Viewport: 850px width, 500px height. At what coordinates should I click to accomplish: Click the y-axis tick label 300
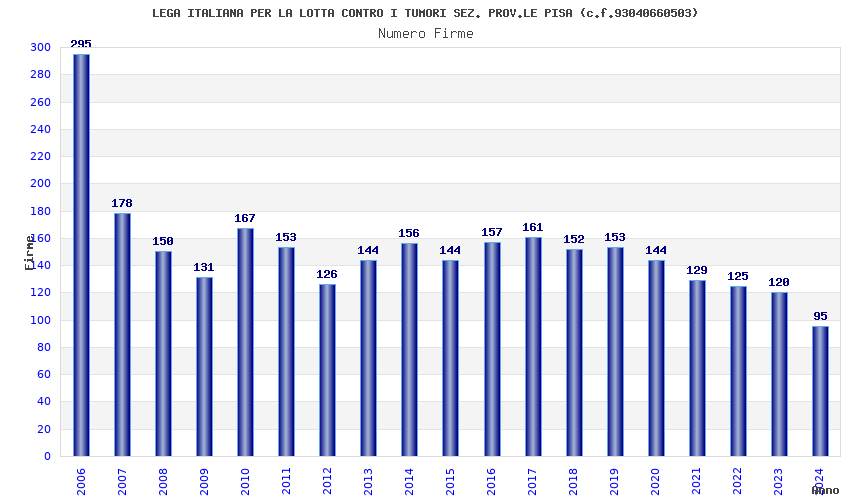41,48
